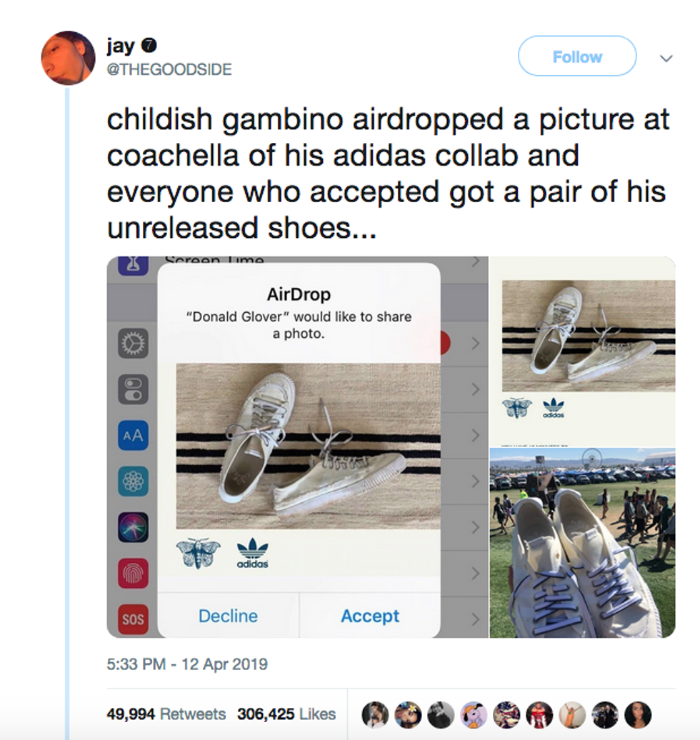The height and width of the screenshot is (740, 700).
Task: Tap Decline in the AirDrop dialog
Action: coord(228,616)
